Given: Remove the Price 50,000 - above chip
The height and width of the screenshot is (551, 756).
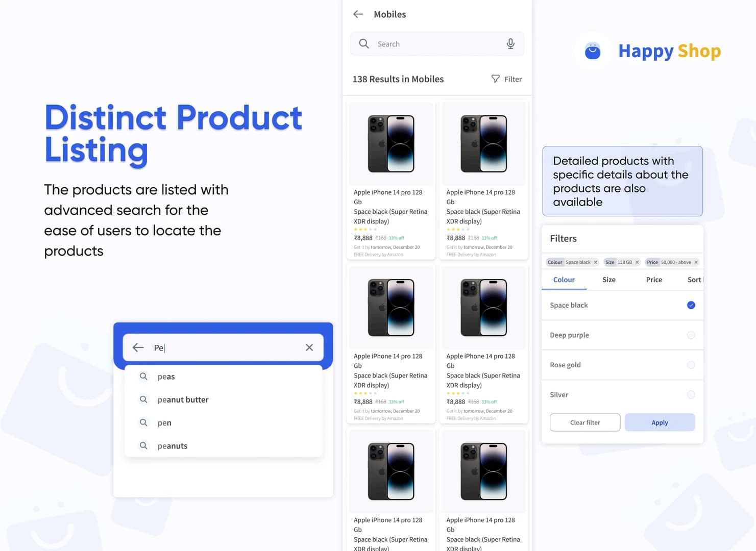Looking at the screenshot, I should [696, 262].
